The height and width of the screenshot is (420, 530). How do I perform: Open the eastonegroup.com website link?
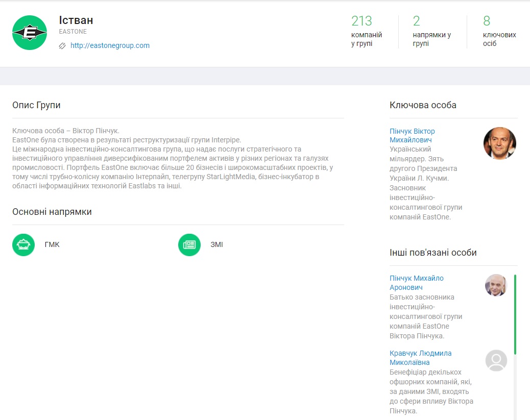[110, 45]
